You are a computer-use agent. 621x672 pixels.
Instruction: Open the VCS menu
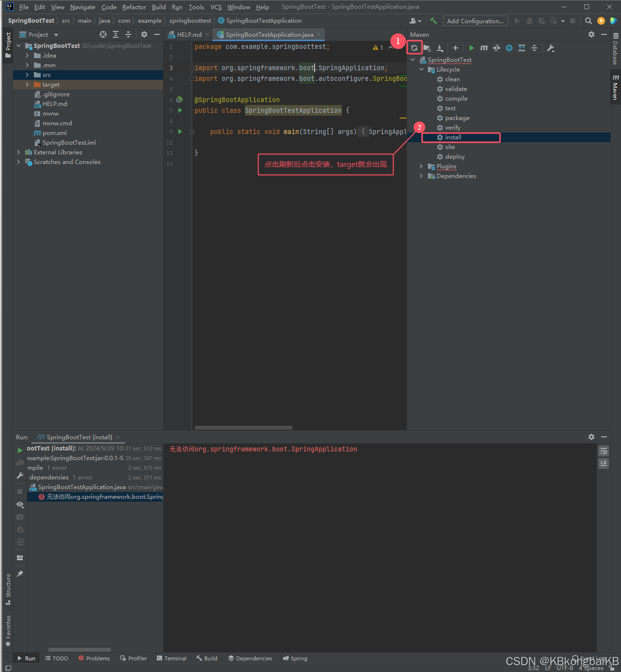tap(216, 7)
